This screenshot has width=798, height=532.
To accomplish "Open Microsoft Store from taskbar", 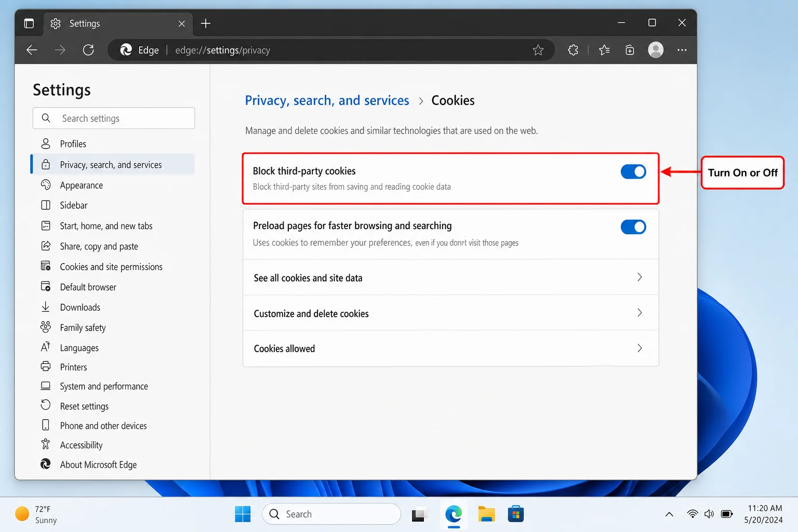I will [x=515, y=514].
